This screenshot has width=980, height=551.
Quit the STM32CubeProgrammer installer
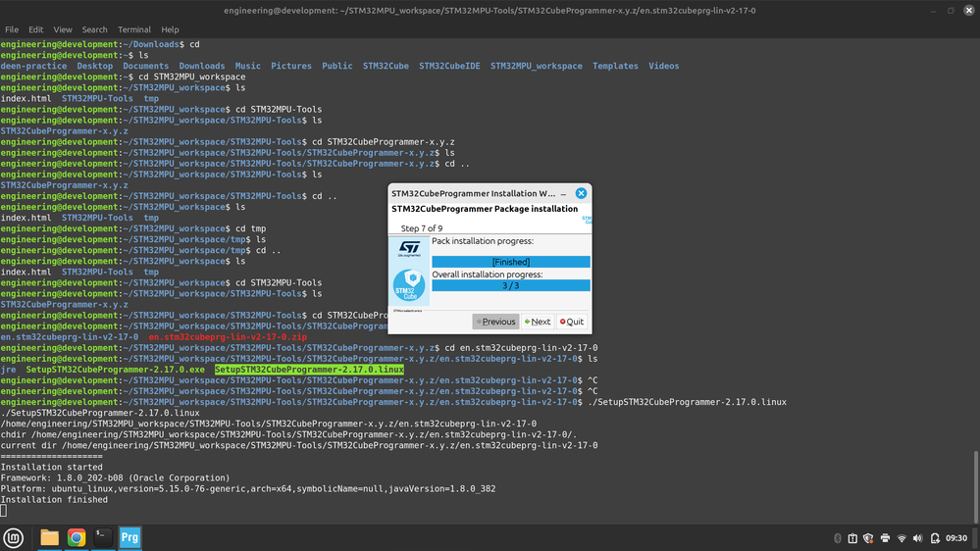coord(572,322)
